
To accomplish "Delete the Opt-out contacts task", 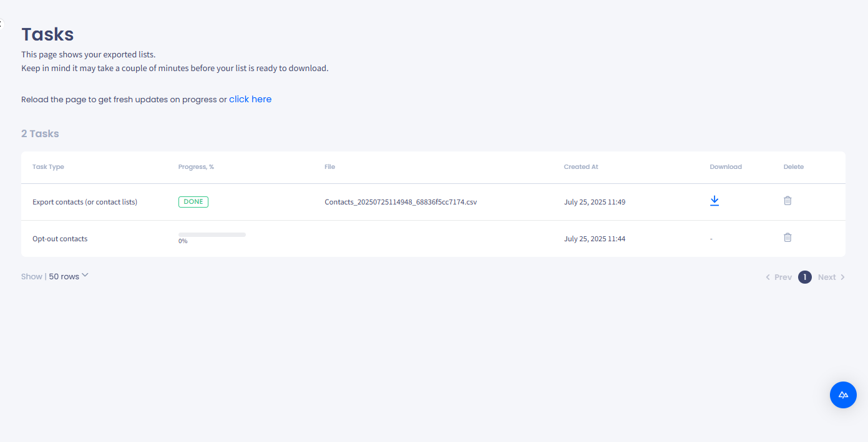I will coord(788,238).
